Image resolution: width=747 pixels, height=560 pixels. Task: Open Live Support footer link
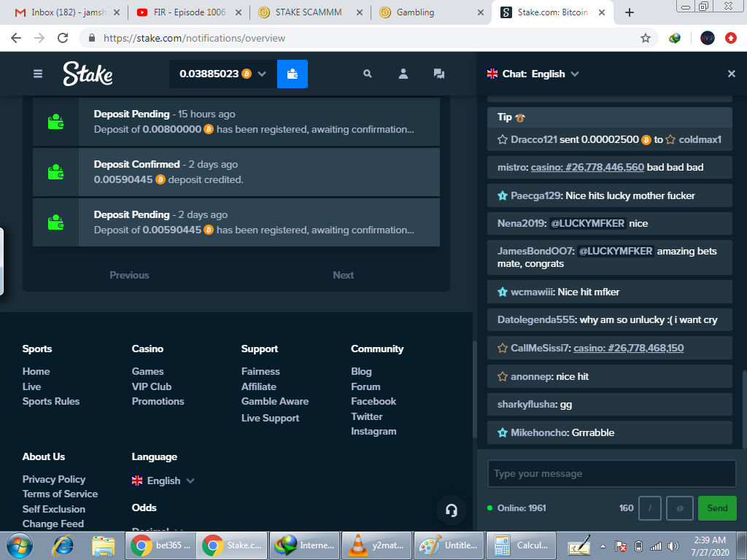[x=270, y=418]
